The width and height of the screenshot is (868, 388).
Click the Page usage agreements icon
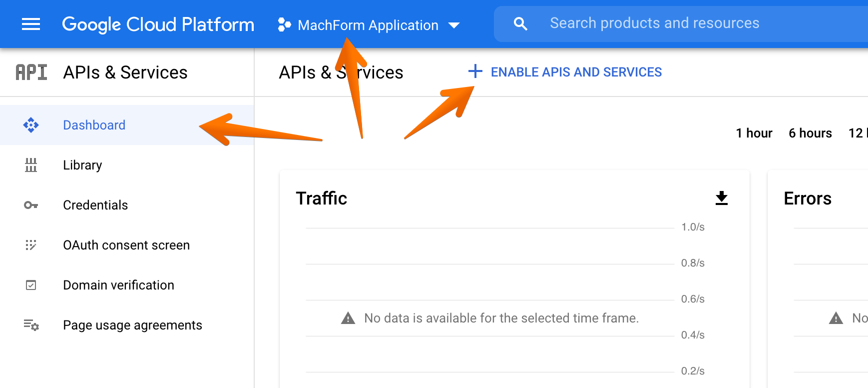[x=31, y=325]
